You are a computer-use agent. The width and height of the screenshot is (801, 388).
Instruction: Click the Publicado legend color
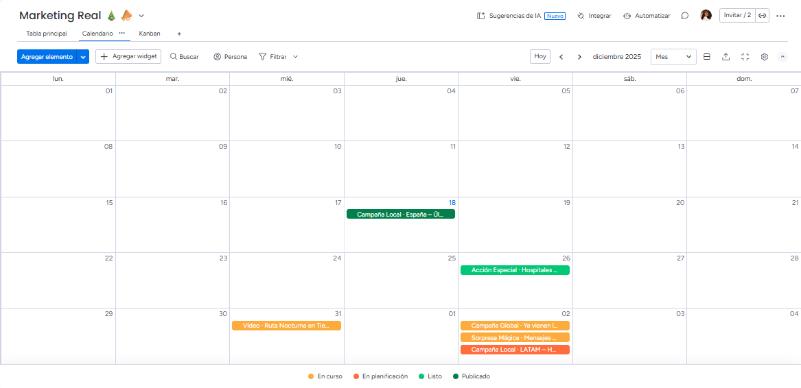coord(456,376)
